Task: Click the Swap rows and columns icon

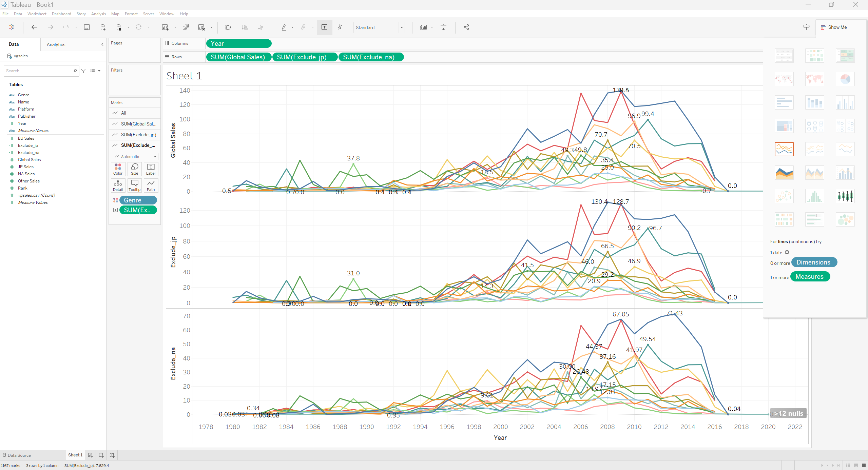Action: 228,27
